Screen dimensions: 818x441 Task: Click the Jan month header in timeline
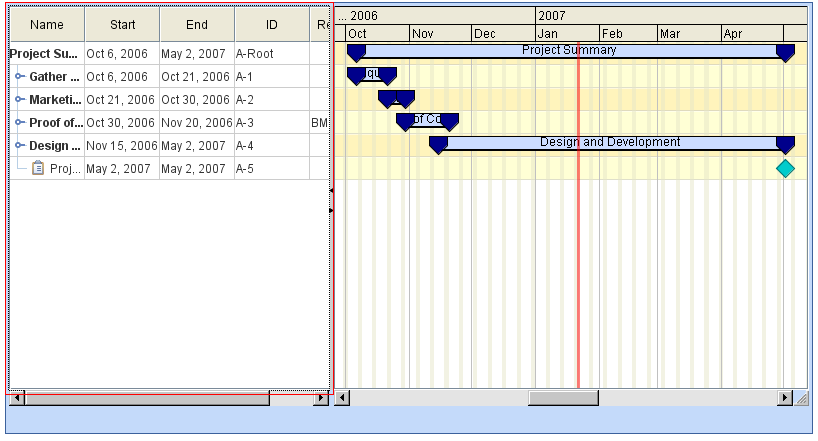tap(566, 34)
